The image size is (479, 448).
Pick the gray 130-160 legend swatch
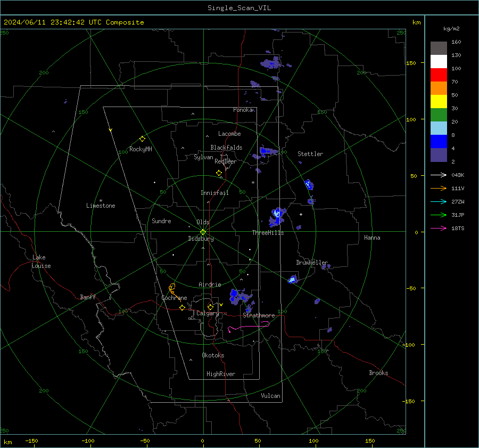coord(439,48)
